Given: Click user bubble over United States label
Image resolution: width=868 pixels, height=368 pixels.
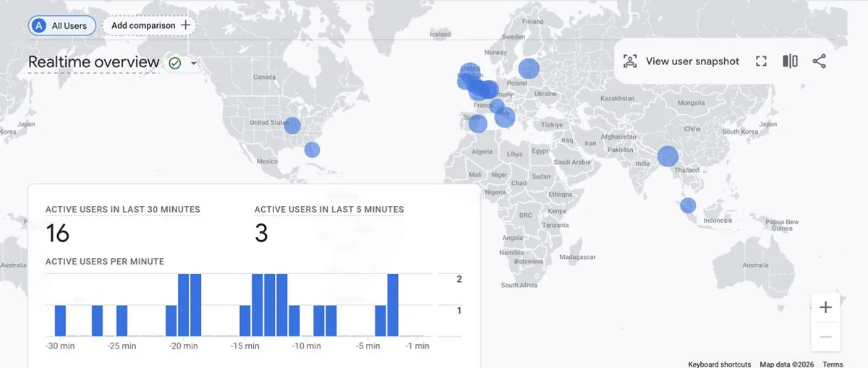Looking at the screenshot, I should (x=292, y=126).
